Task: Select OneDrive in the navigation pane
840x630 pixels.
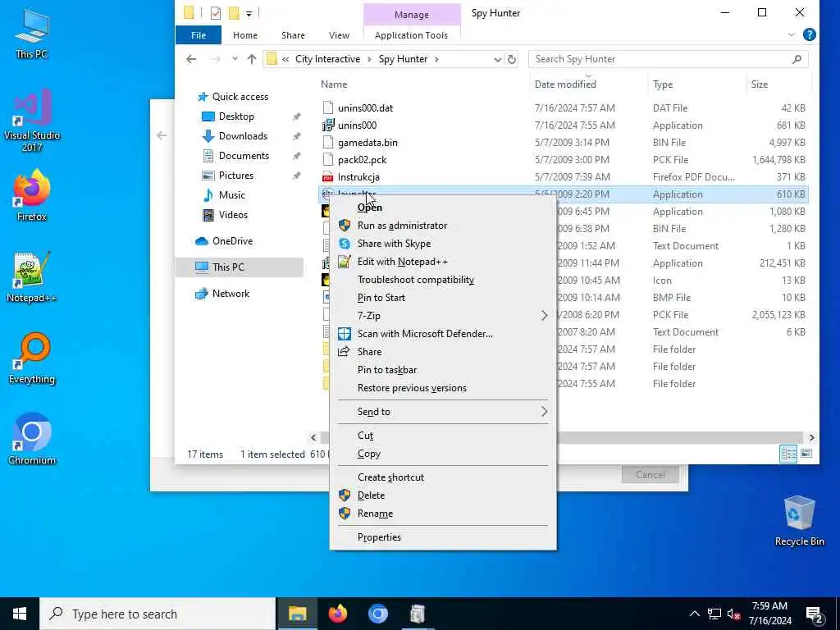Action: pyautogui.click(x=232, y=241)
